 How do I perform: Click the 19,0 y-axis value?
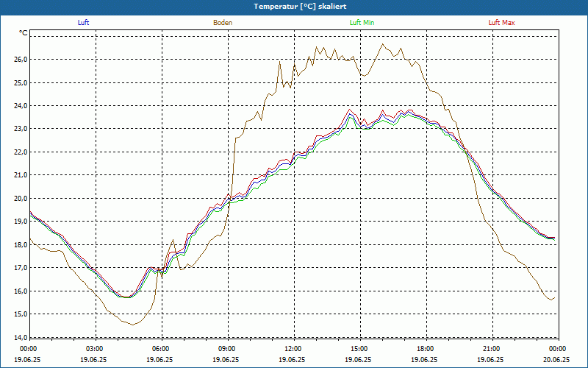coord(21,222)
